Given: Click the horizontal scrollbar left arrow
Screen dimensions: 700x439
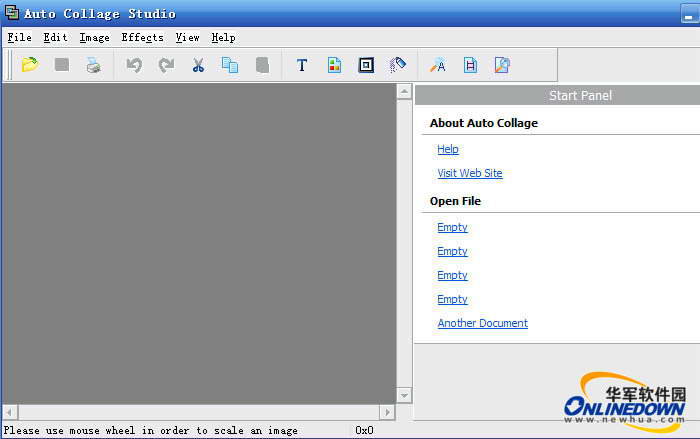Looking at the screenshot, I should (10, 412).
